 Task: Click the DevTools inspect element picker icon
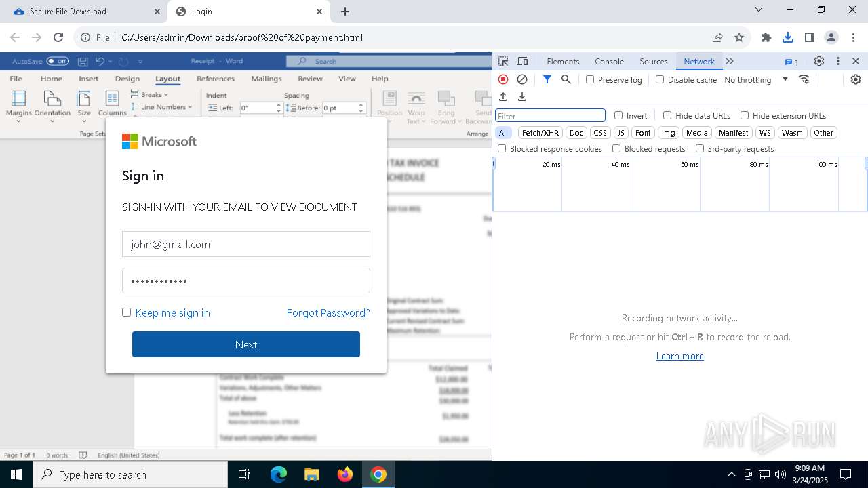point(503,61)
